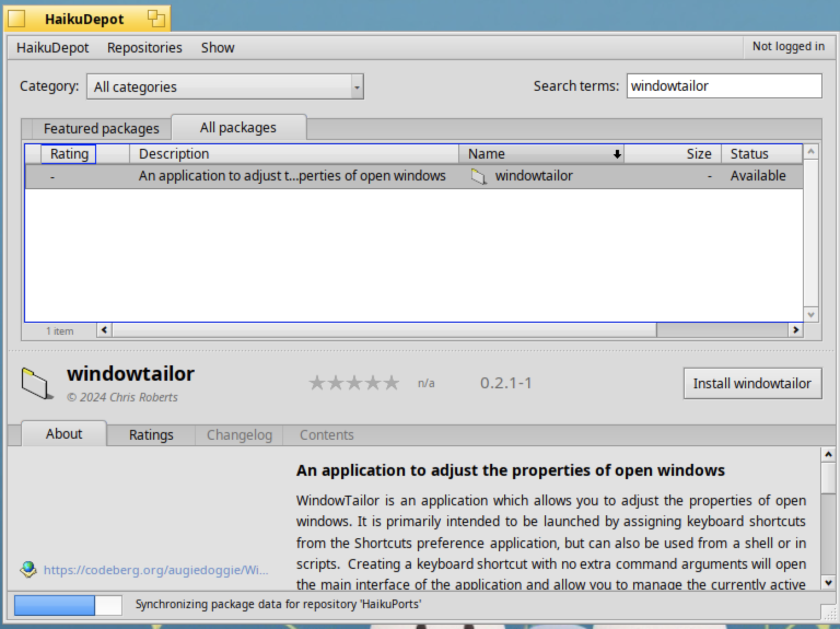Click the 1 item count label
The width and height of the screenshot is (840, 629).
coord(60,331)
